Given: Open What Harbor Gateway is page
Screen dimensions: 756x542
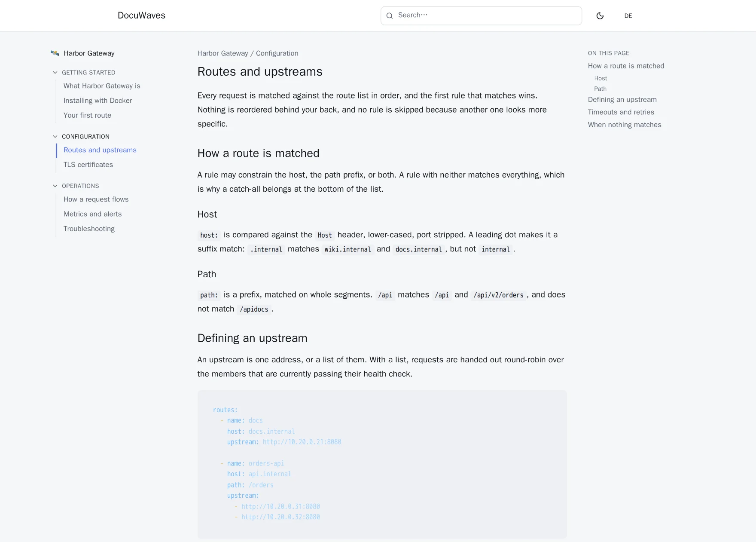Looking at the screenshot, I should pyautogui.click(x=102, y=86).
